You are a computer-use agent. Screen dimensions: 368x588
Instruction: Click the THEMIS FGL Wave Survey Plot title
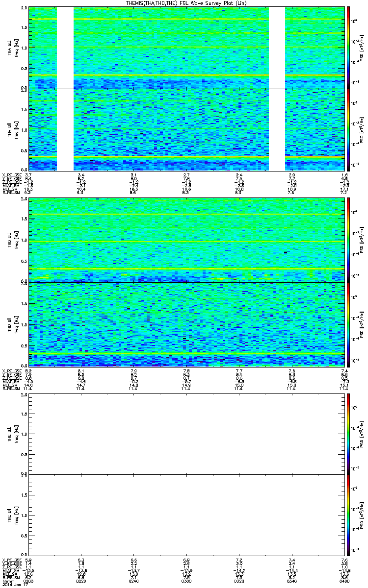click(x=187, y=3)
